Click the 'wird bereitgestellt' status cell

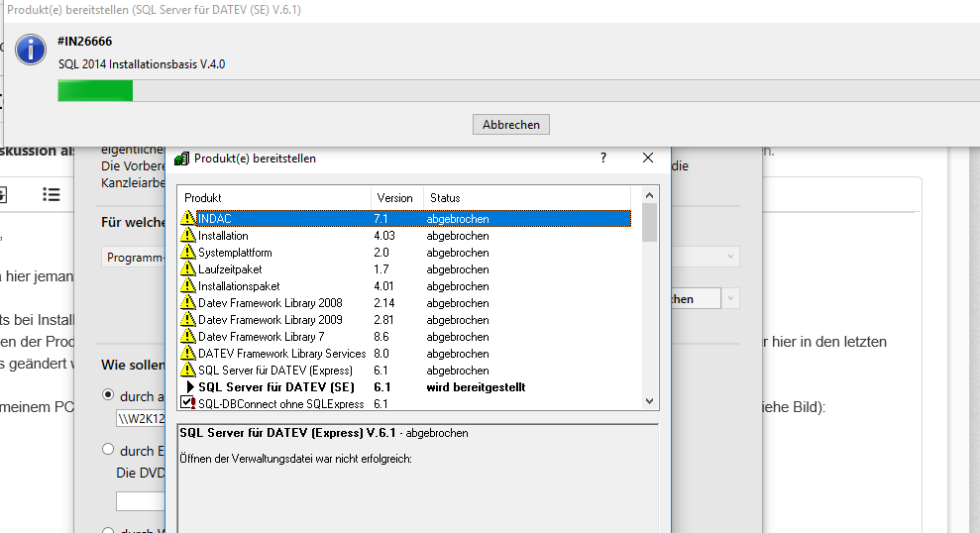click(476, 387)
